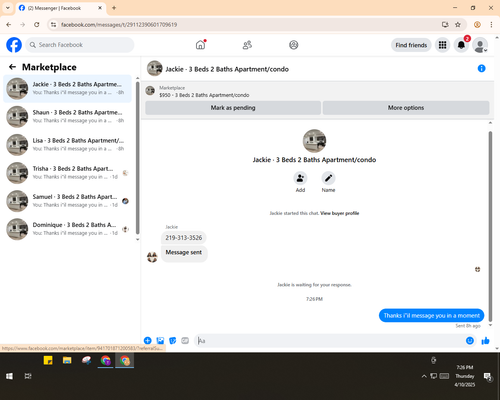The image size is (500, 400).
Task: Open the Chrome profile avatar icon
Action: pos(477,24)
